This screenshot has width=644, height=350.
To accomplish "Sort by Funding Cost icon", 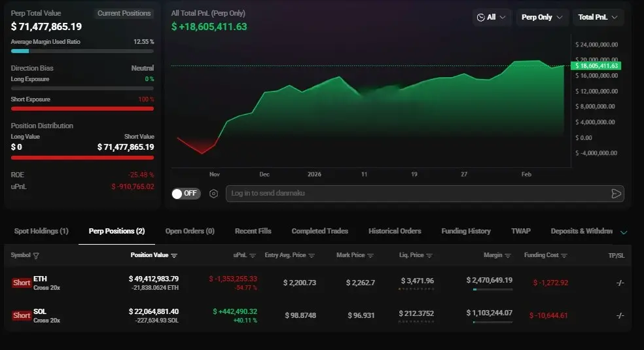I will (564, 256).
